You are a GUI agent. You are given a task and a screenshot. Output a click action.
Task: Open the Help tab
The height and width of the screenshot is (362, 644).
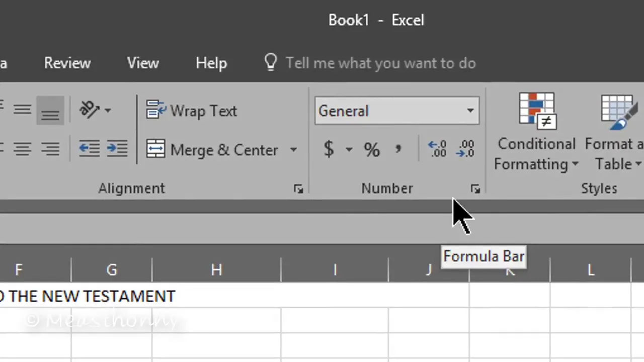(211, 63)
